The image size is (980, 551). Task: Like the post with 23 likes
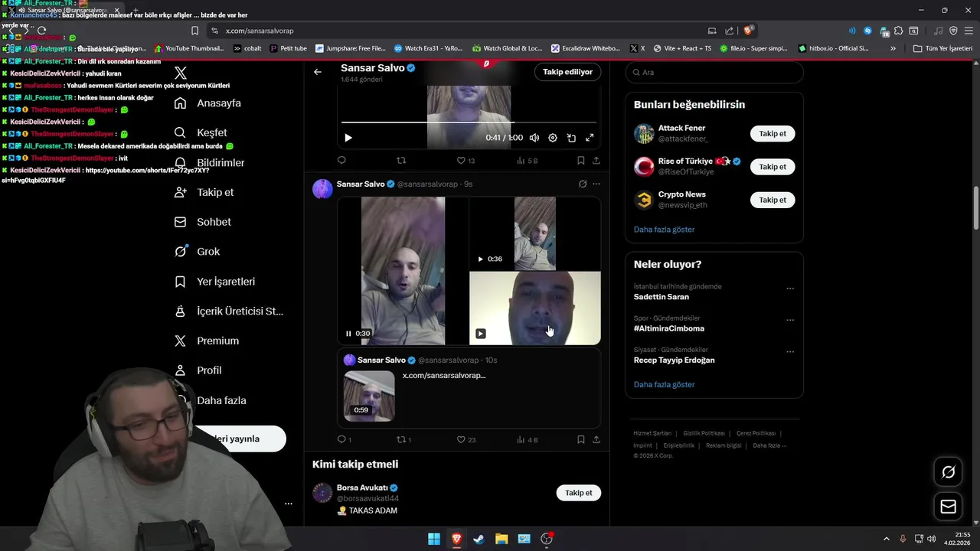[465, 439]
